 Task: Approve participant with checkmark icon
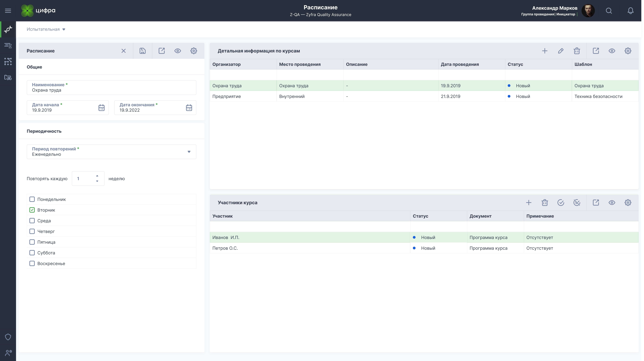pos(561,203)
